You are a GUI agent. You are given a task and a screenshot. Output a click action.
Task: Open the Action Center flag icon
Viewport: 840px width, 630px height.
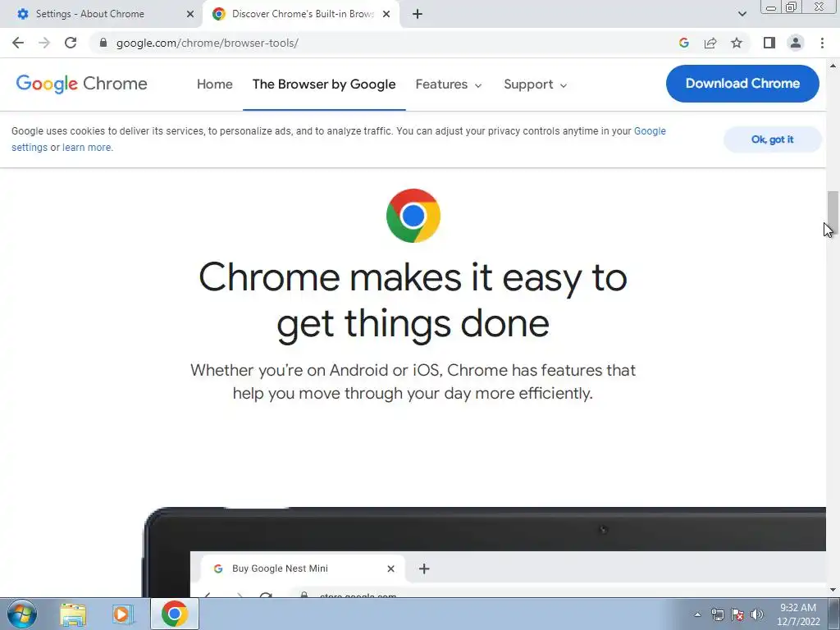pyautogui.click(x=737, y=614)
